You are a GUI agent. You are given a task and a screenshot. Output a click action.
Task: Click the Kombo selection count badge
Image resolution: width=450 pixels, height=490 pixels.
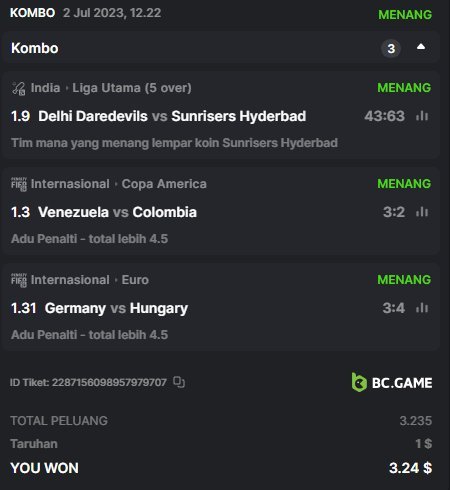point(391,49)
